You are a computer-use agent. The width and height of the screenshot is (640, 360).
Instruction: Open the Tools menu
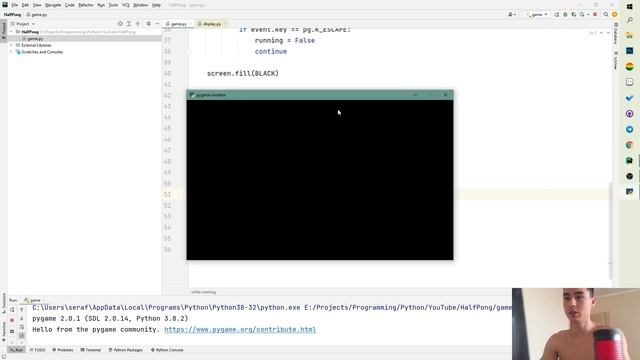(113, 5)
